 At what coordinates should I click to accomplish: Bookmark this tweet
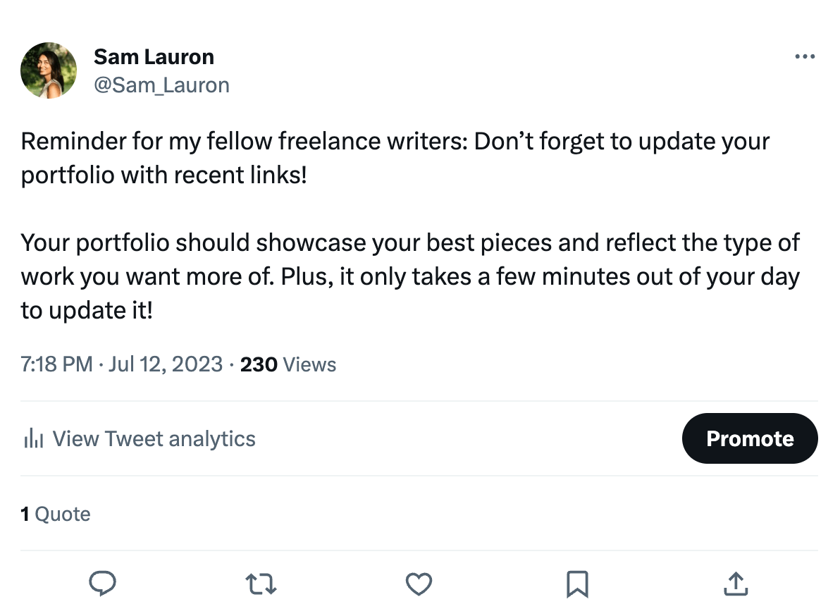(578, 584)
